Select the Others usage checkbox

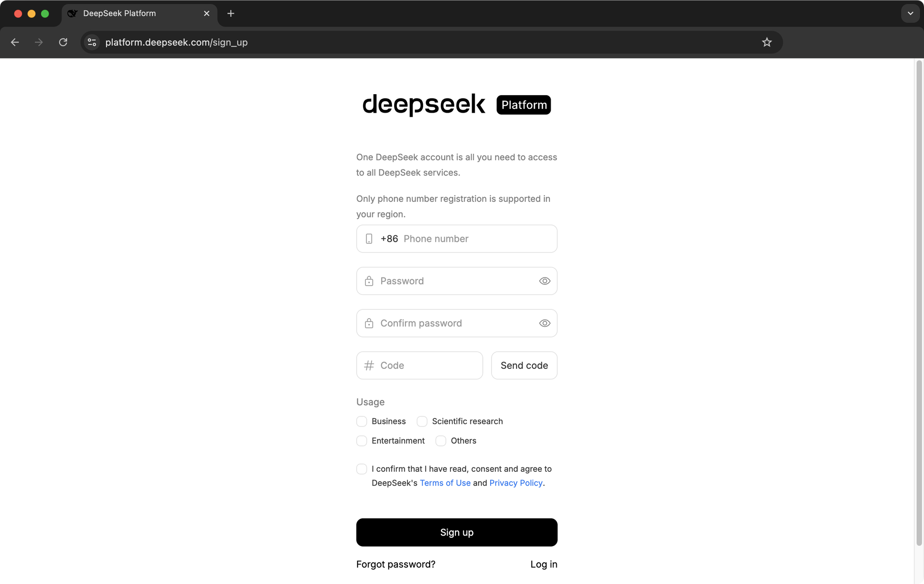coord(441,441)
